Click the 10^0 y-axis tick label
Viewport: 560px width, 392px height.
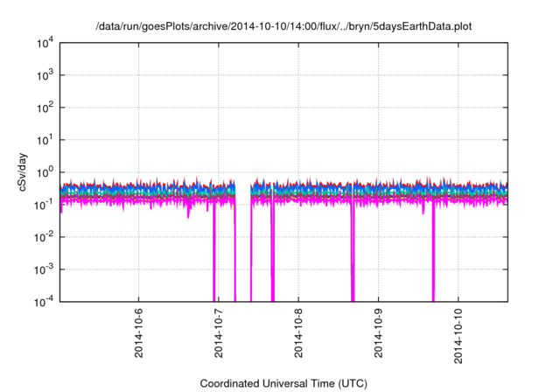point(45,172)
